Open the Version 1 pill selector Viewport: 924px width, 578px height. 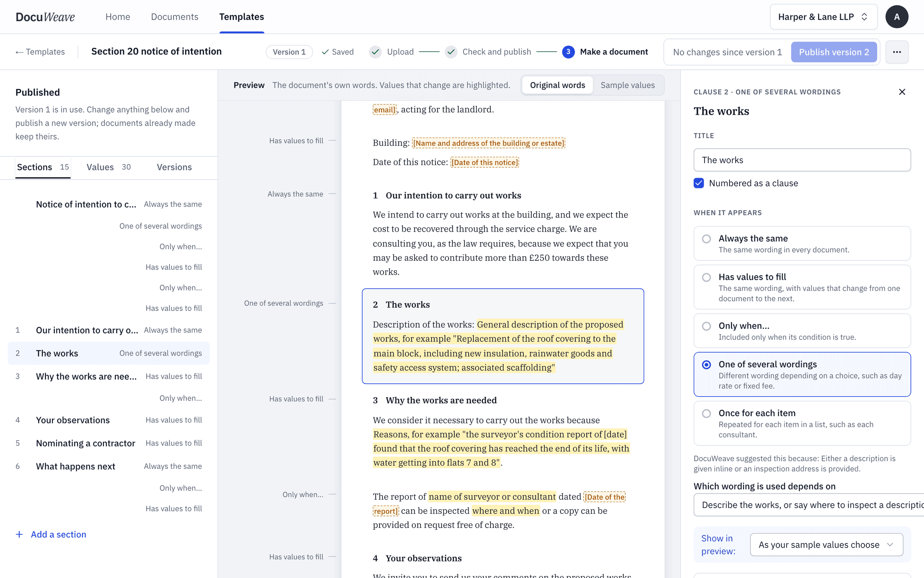click(289, 52)
